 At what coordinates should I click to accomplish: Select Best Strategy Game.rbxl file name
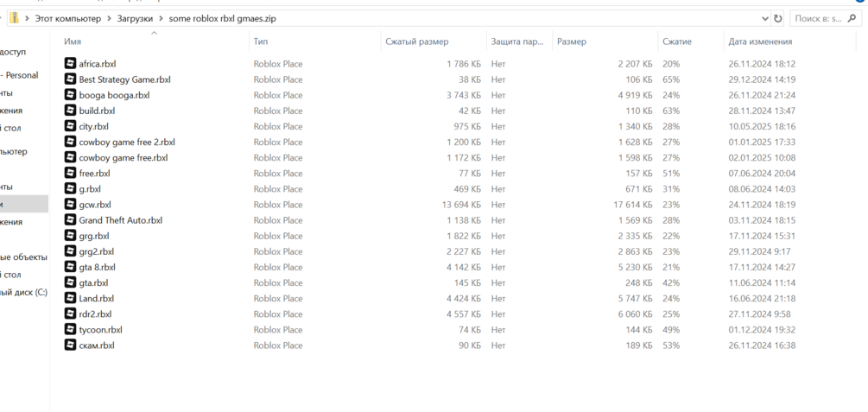point(124,79)
